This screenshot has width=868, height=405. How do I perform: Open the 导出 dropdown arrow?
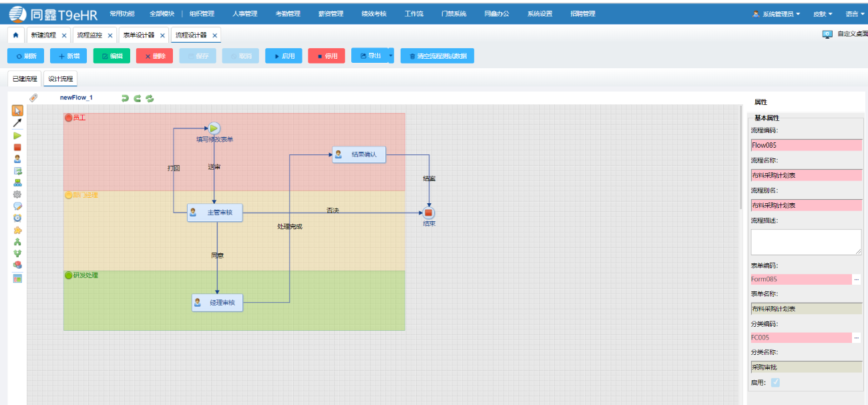click(391, 56)
